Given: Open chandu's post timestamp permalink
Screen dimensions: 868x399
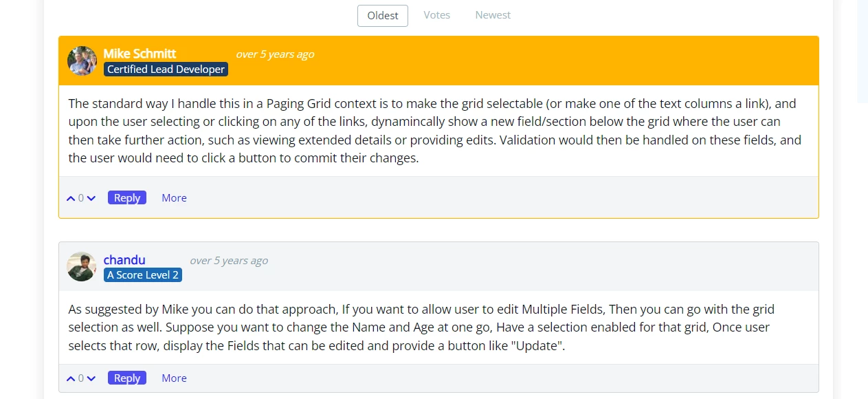Looking at the screenshot, I should 229,261.
